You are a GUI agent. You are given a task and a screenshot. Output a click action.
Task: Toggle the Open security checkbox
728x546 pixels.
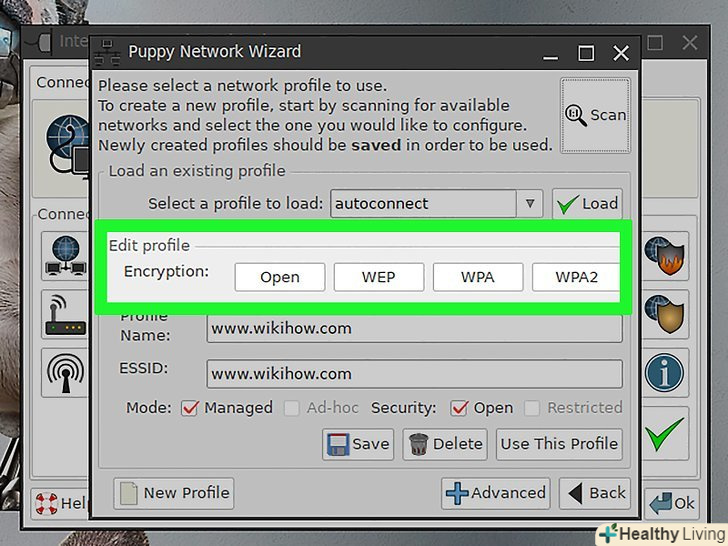point(459,408)
